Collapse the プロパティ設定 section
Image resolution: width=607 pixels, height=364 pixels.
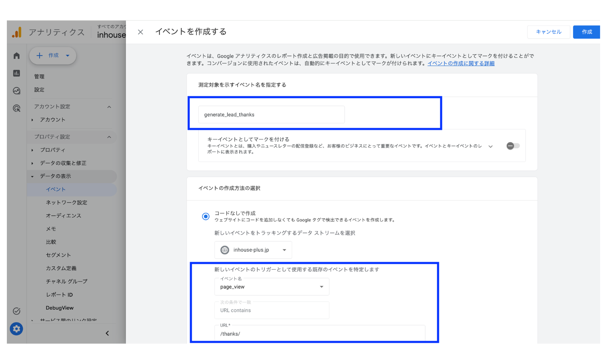pyautogui.click(x=109, y=137)
